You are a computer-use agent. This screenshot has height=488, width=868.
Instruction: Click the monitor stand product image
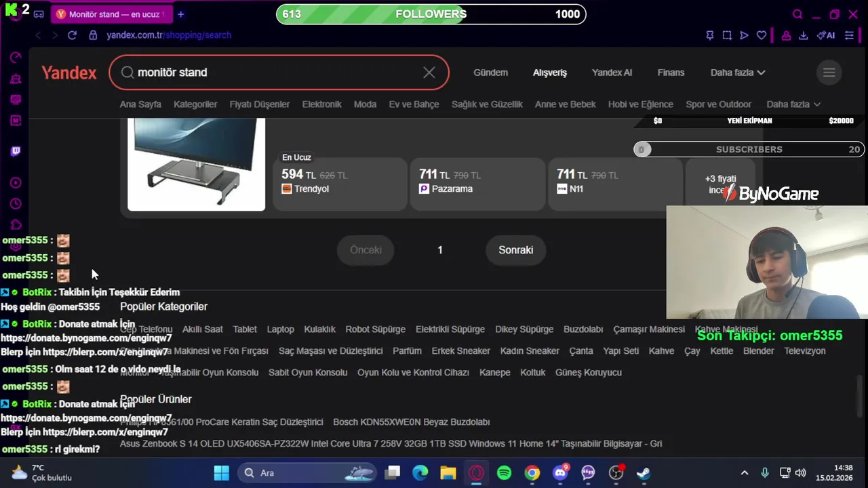click(x=196, y=164)
